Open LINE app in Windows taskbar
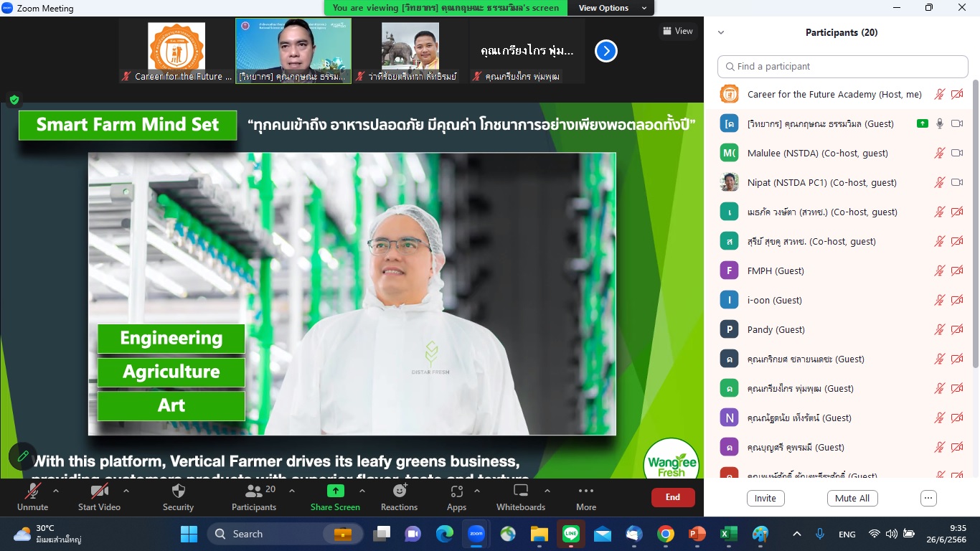The image size is (980, 551). pos(571,534)
